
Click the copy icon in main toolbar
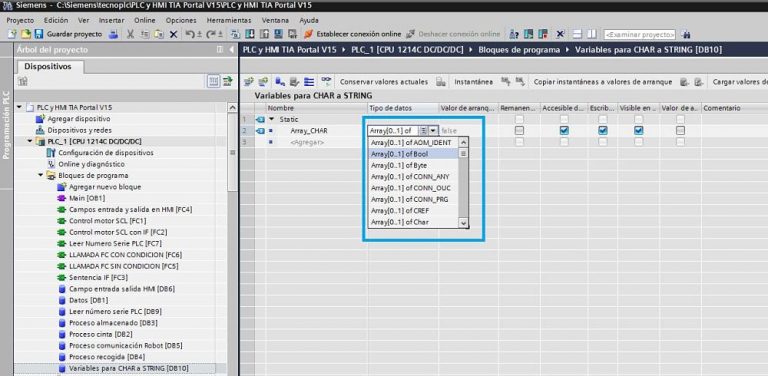144,34
